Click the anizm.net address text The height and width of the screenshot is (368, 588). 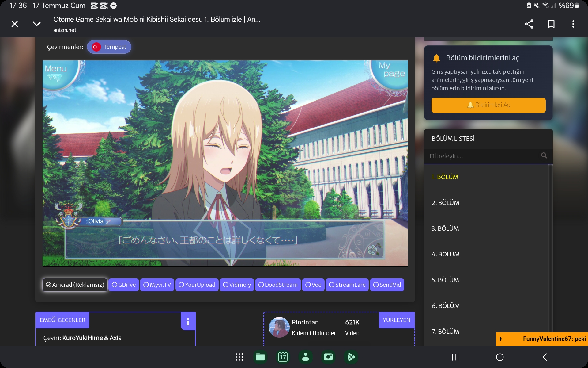65,30
